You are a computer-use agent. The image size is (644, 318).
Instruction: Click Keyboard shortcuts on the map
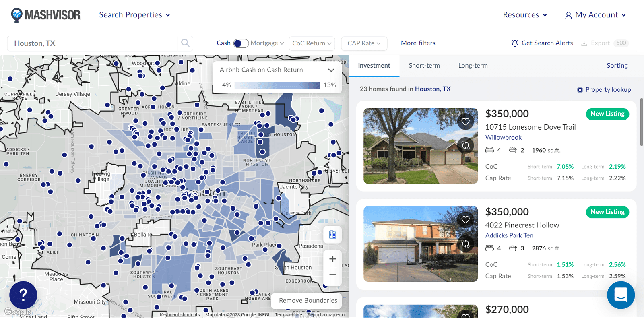180,315
